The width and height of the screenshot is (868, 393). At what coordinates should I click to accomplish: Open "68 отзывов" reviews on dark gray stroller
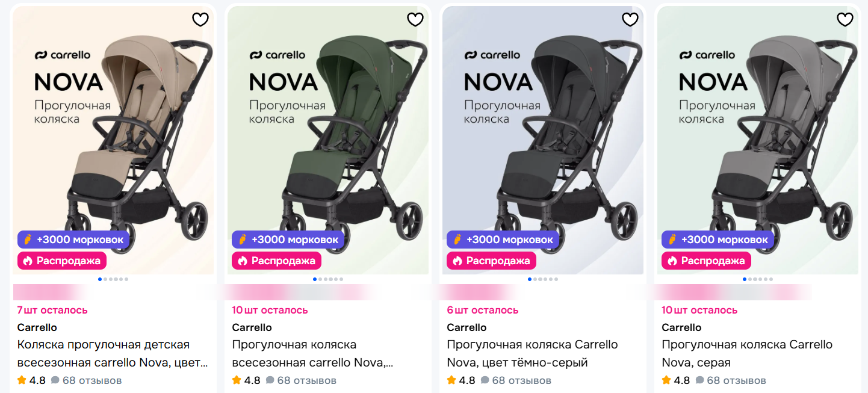(521, 380)
